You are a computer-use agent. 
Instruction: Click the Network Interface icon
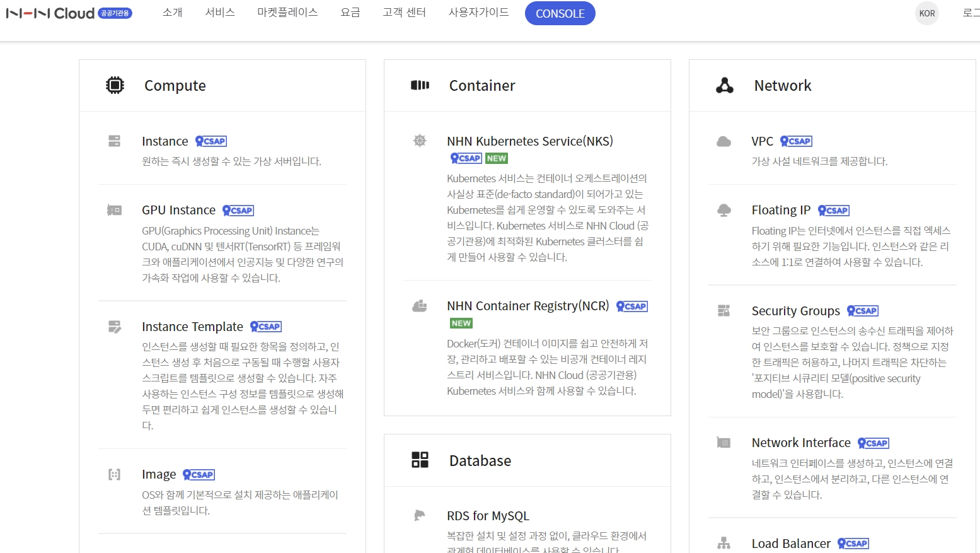724,443
